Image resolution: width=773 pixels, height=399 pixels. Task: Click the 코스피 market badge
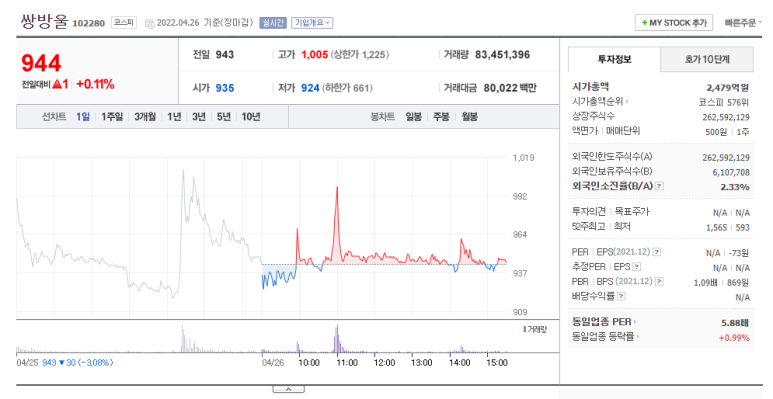coord(123,23)
